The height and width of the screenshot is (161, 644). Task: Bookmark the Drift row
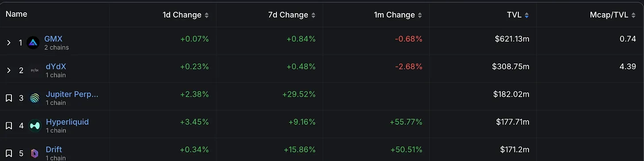8,153
